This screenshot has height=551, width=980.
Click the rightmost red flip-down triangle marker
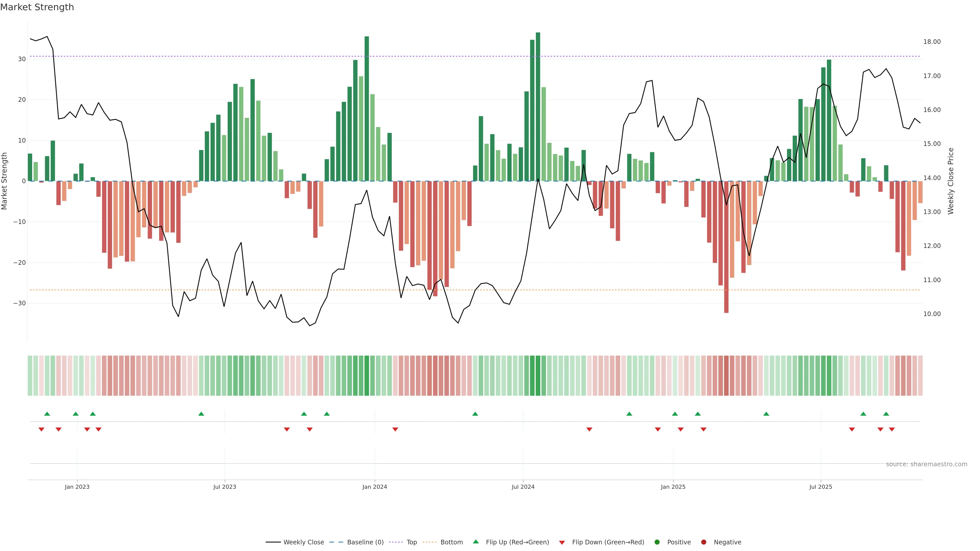(x=892, y=429)
